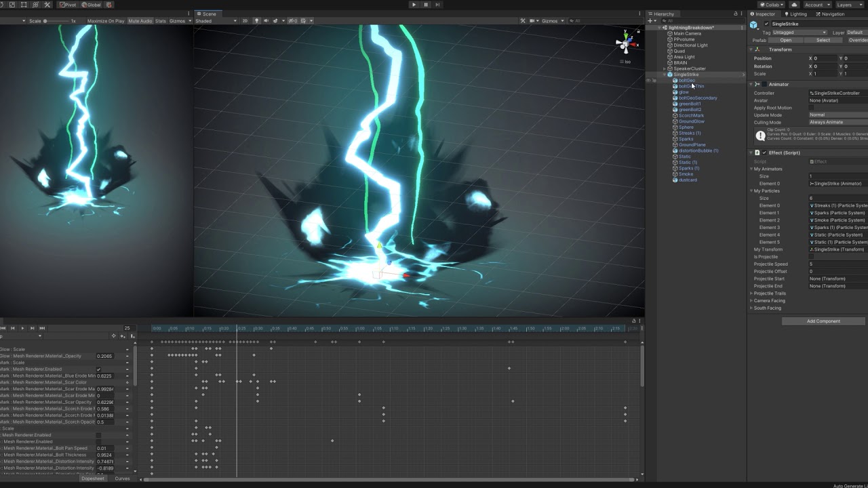Image resolution: width=868 pixels, height=488 pixels.
Task: Click the Add Event icon in Animation window
Action: pyautogui.click(x=133, y=336)
